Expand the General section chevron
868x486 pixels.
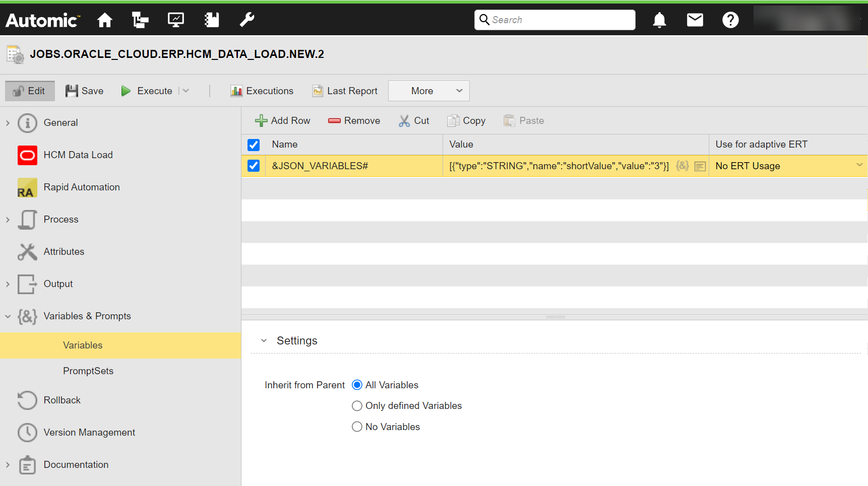tap(8, 123)
